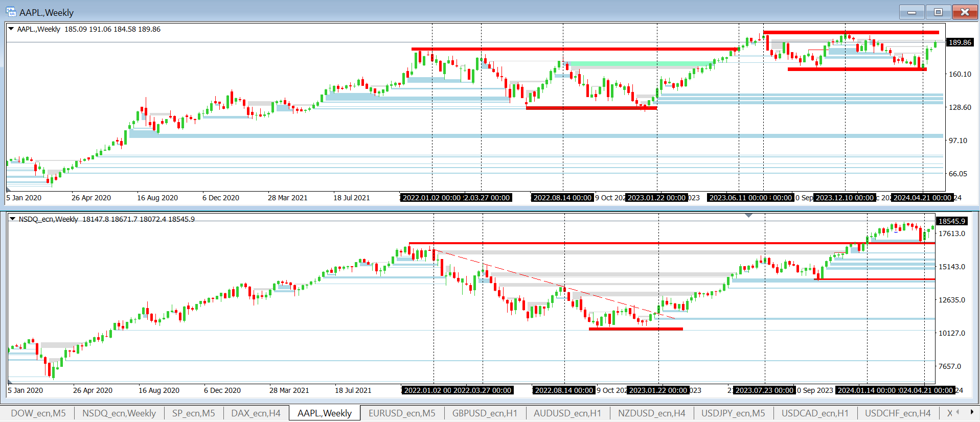Screen dimensions: 980x422
Task: Click the 5 Jan 2020 label on AAPL time axis
Action: click(x=24, y=198)
